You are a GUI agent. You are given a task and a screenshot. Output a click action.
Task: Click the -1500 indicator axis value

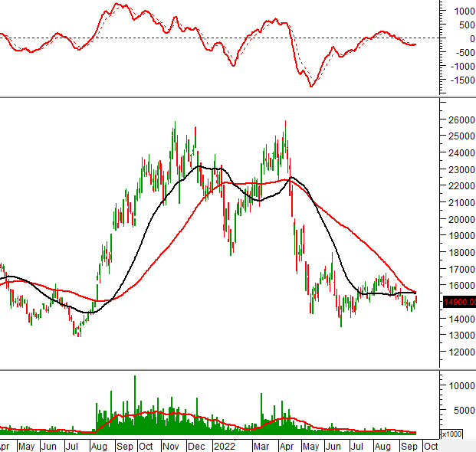pos(463,80)
